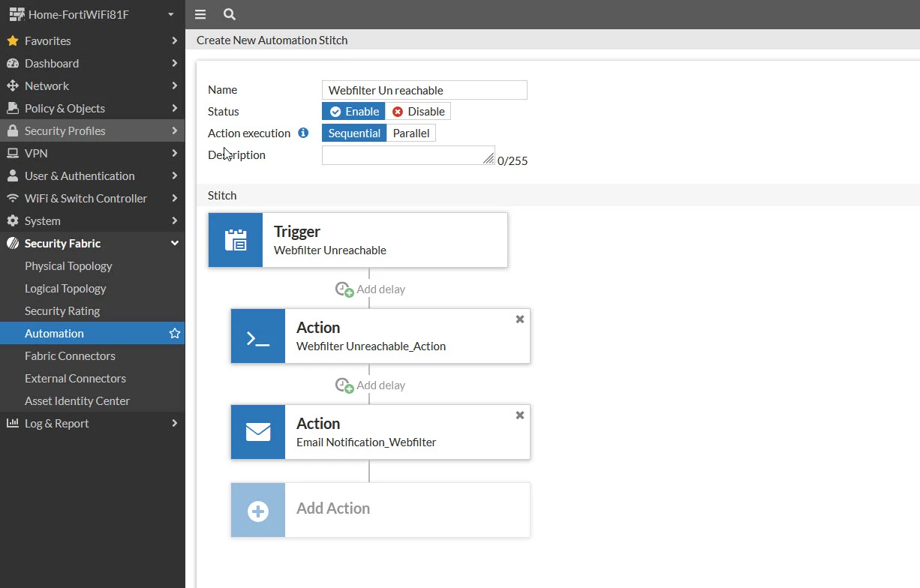The height and width of the screenshot is (588, 920).
Task: Edit the Name input field
Action: 424,90
